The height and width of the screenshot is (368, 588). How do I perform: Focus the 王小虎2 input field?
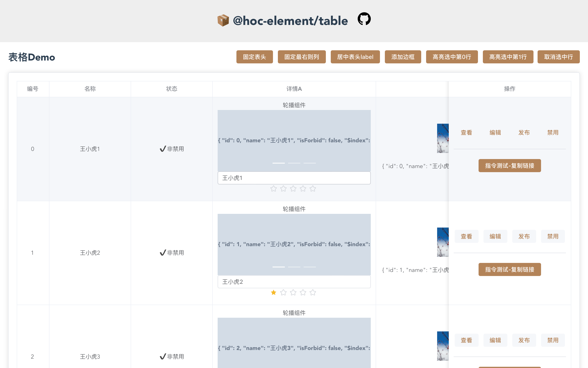(x=294, y=282)
